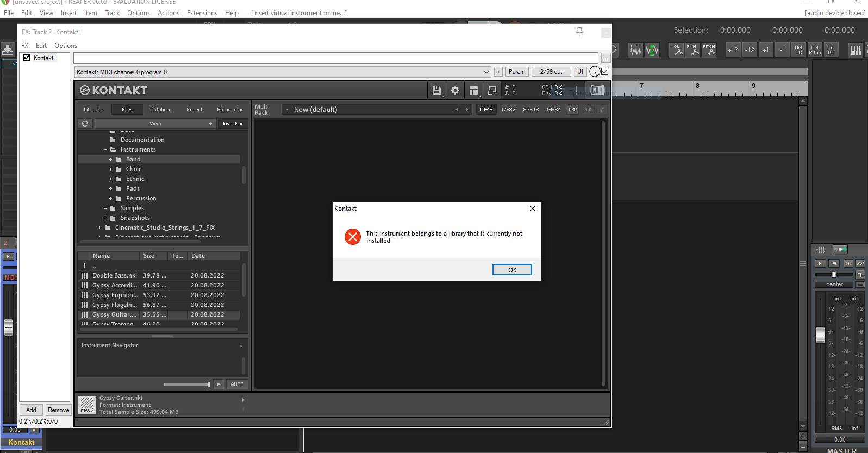Transpose down with the -12 button
Image resolution: width=868 pixels, height=453 pixels.
(x=750, y=50)
